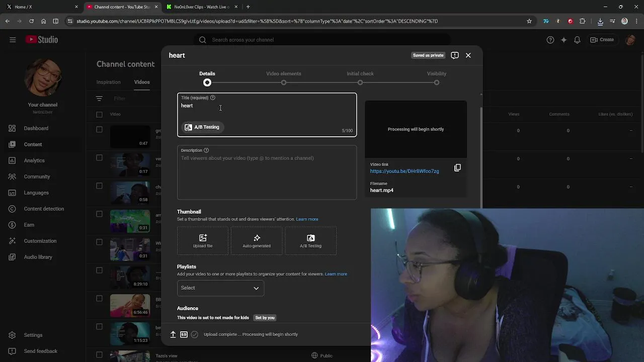This screenshot has height=362, width=644.
Task: Click the sparkle icon next to notifications
Action: pyautogui.click(x=564, y=40)
